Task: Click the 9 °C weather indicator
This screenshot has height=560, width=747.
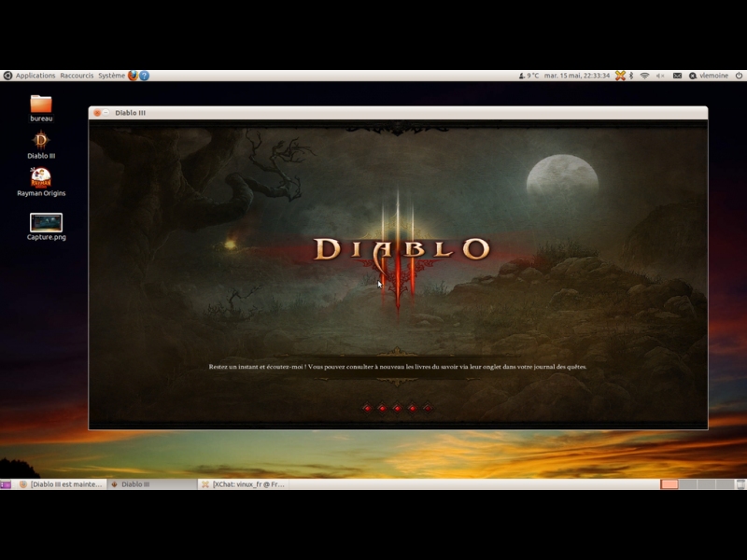Action: point(528,76)
